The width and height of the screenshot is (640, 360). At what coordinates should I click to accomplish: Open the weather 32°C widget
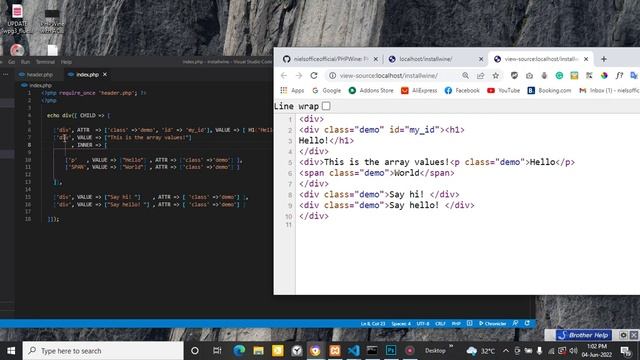click(x=481, y=351)
